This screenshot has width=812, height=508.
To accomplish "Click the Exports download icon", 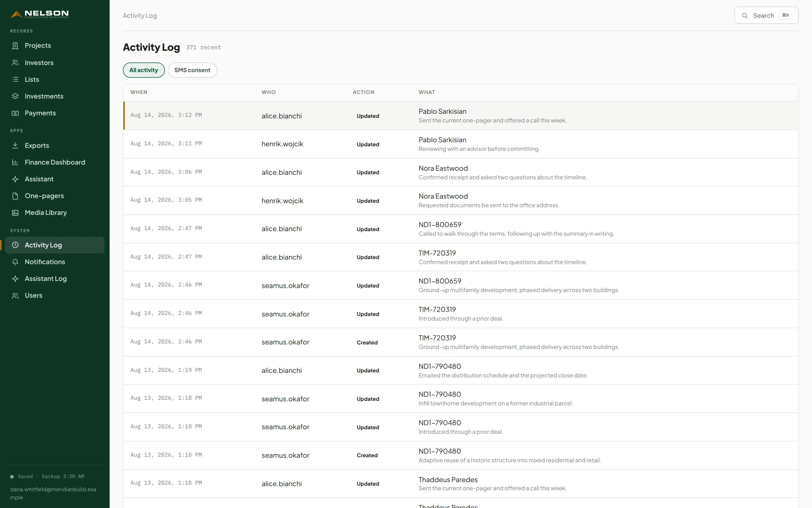I will coord(15,146).
